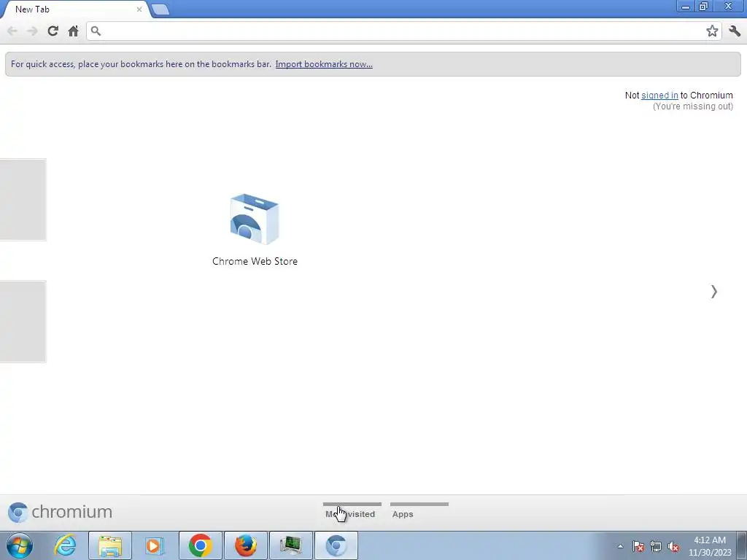Go to next page with right chevron
The width and height of the screenshot is (747, 560).
[x=713, y=292]
